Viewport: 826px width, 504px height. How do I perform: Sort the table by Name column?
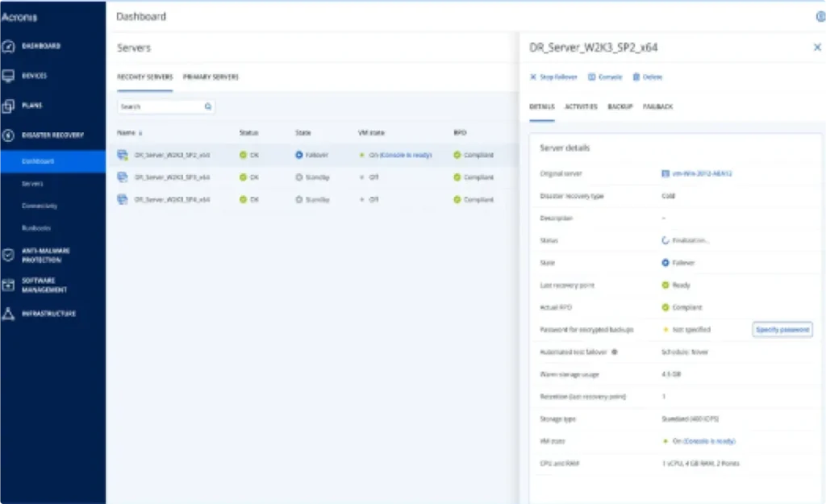click(130, 133)
